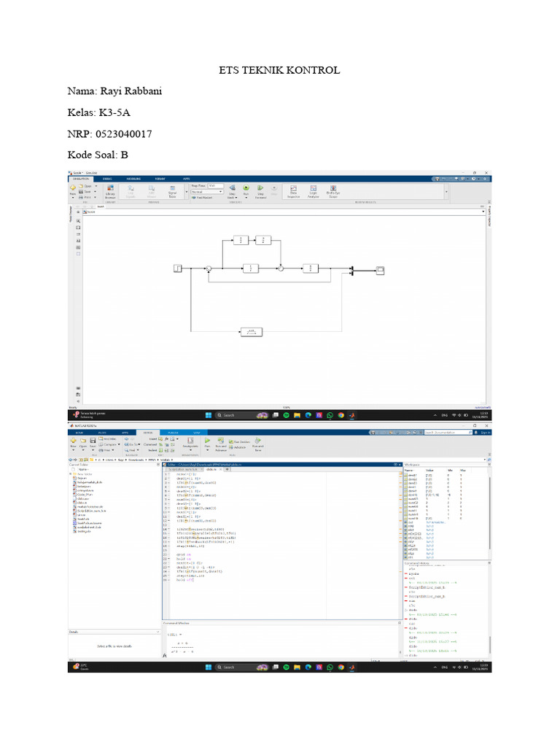
Task: Expand the Step Back dropdown arrow
Action: click(x=236, y=197)
